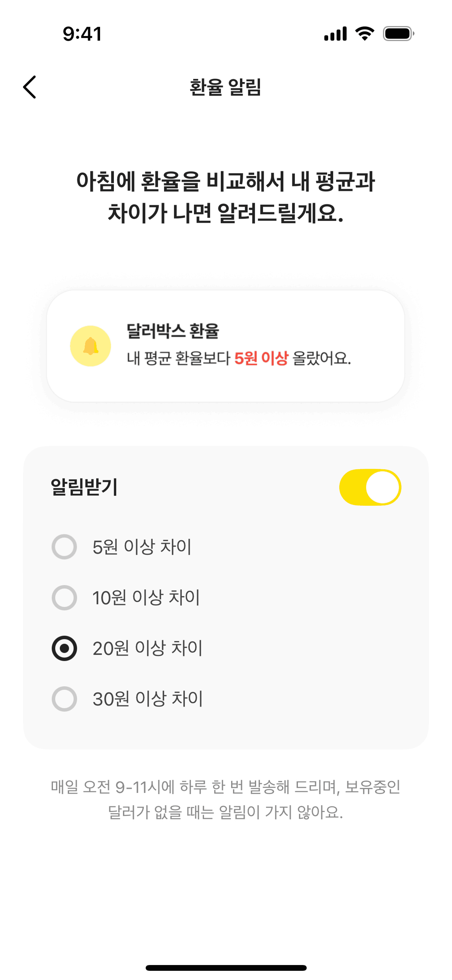Tap the home indicator bar
The width and height of the screenshot is (452, 980).
click(226, 968)
